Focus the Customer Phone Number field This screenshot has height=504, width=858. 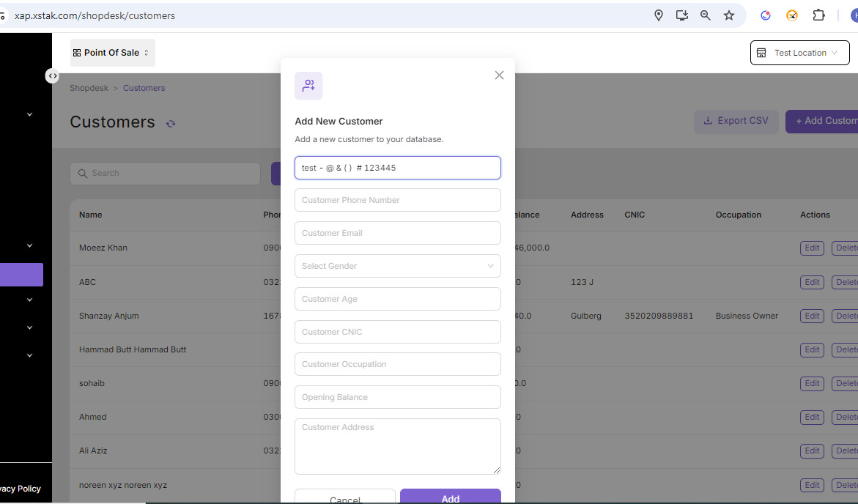click(397, 200)
